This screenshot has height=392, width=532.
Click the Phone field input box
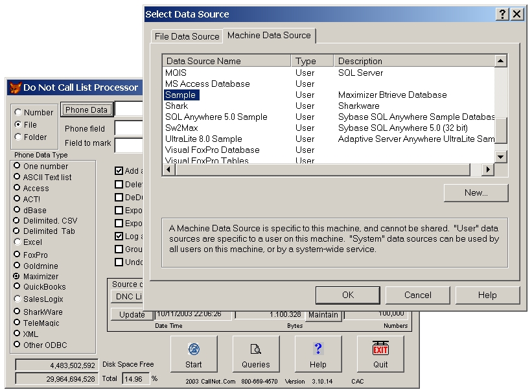(x=129, y=128)
